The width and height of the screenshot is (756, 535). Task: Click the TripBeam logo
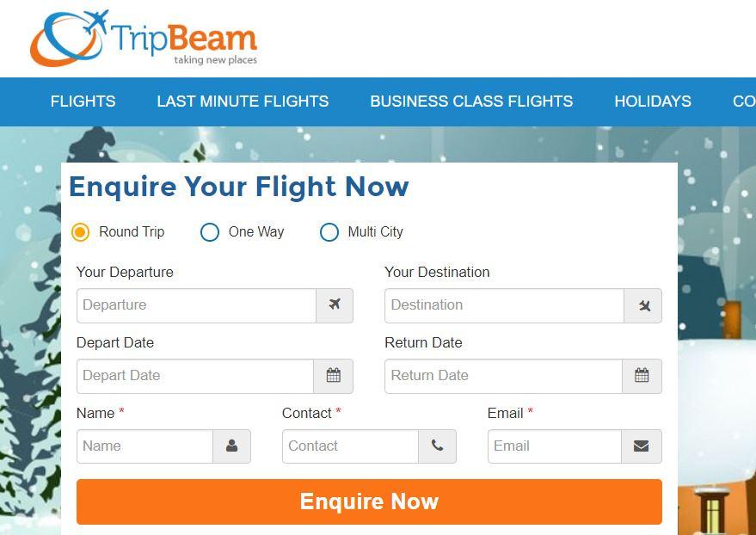144,39
